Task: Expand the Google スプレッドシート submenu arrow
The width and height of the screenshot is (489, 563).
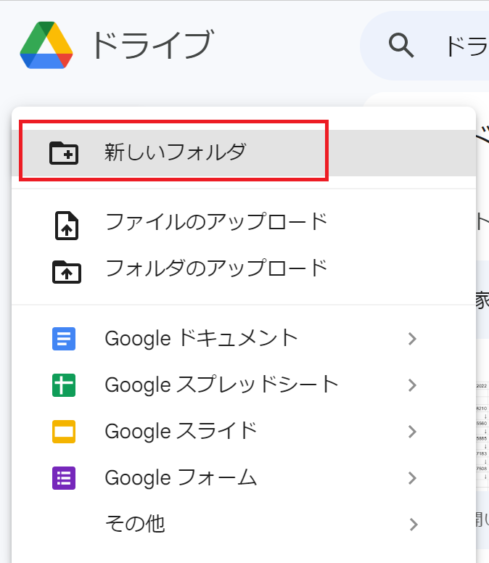Action: coord(413,385)
